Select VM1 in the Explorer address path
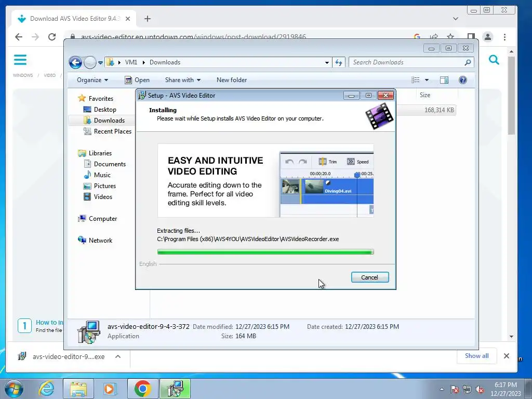 pyautogui.click(x=131, y=62)
